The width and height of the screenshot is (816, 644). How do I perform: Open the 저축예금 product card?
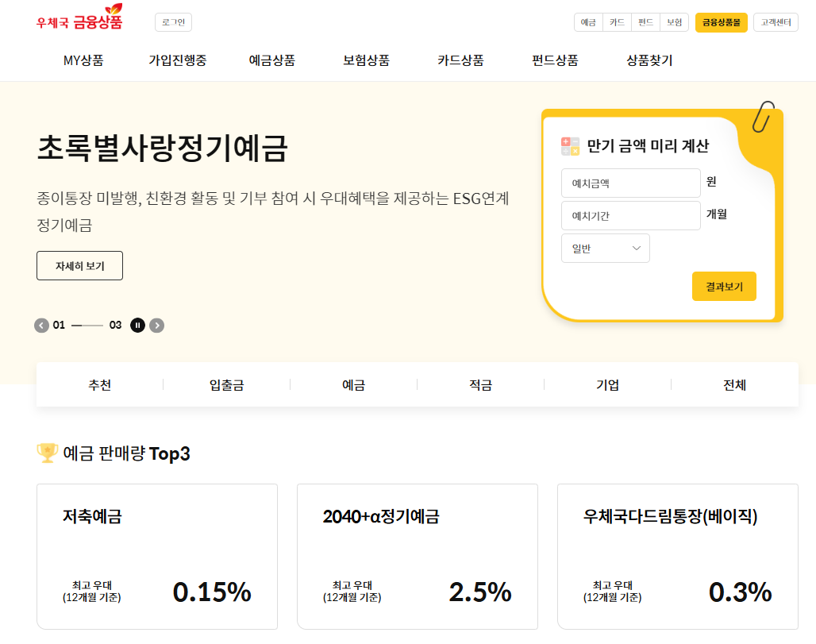157,557
